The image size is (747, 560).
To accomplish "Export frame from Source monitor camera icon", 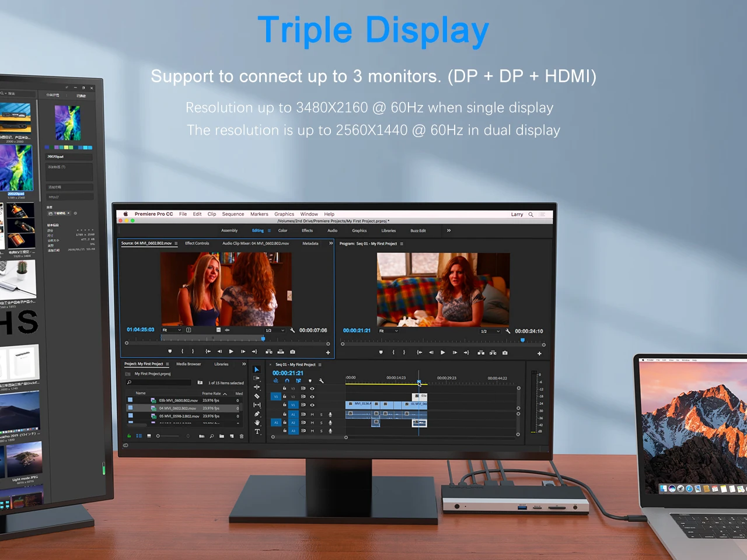I will pyautogui.click(x=292, y=352).
